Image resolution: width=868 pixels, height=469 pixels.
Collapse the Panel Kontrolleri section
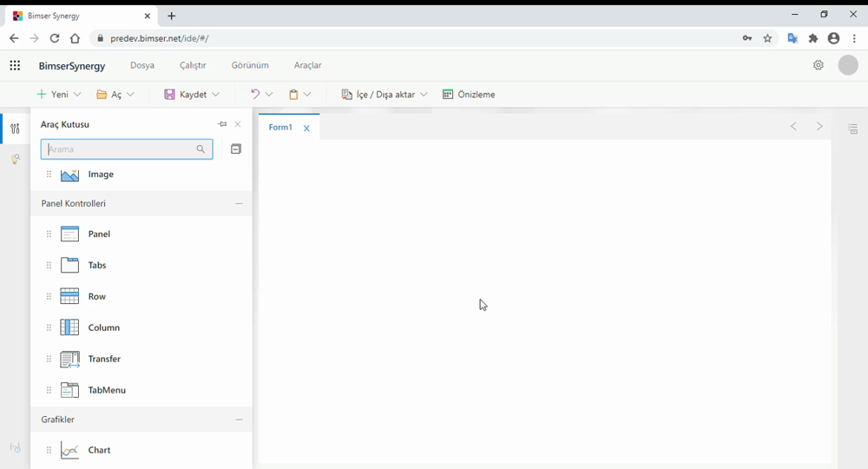[x=239, y=203]
